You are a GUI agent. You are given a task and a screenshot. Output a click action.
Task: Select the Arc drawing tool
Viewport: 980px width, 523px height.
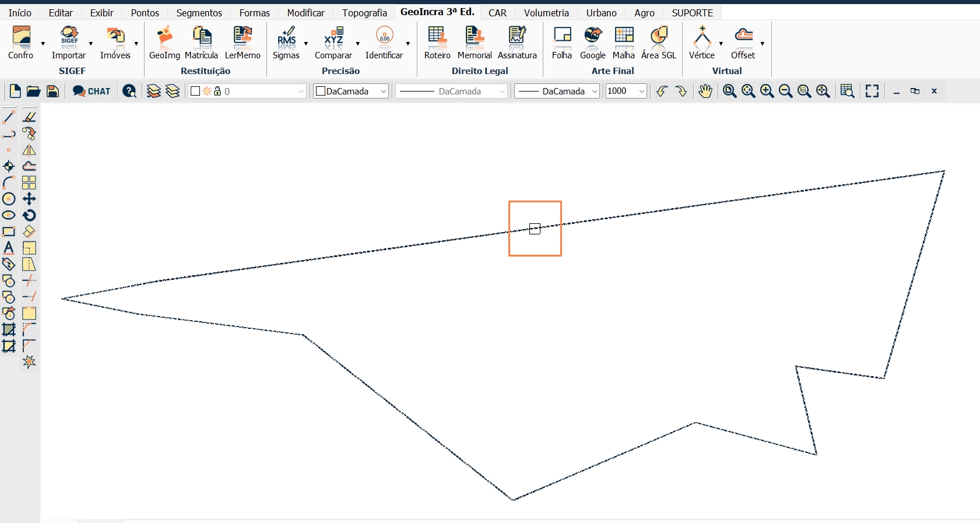click(x=9, y=182)
